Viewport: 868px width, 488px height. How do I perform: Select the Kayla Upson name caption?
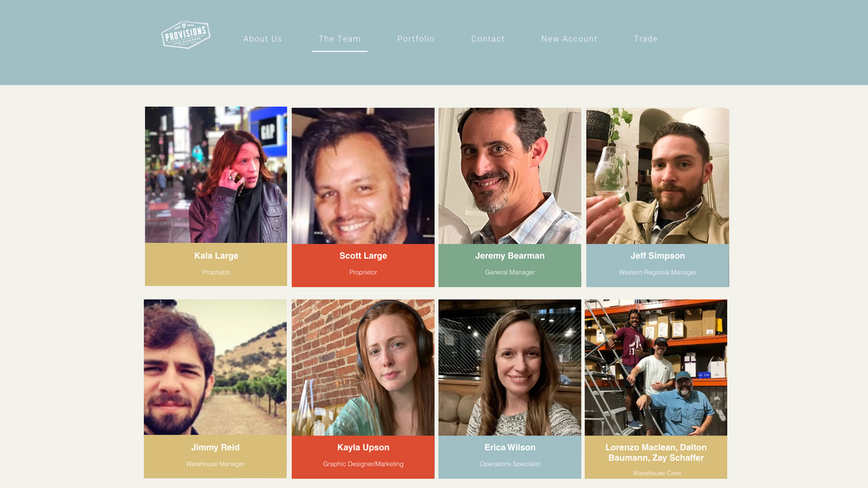click(x=363, y=447)
